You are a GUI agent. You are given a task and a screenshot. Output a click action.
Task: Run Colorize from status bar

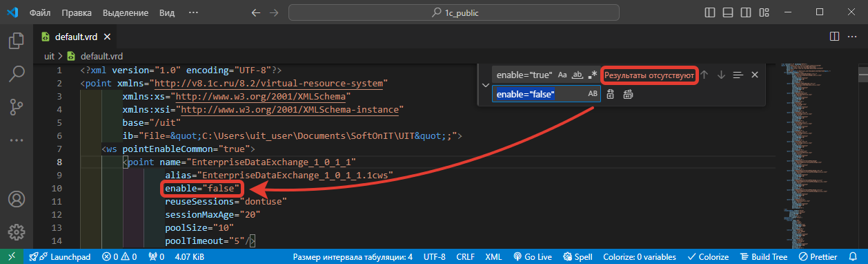click(x=709, y=256)
